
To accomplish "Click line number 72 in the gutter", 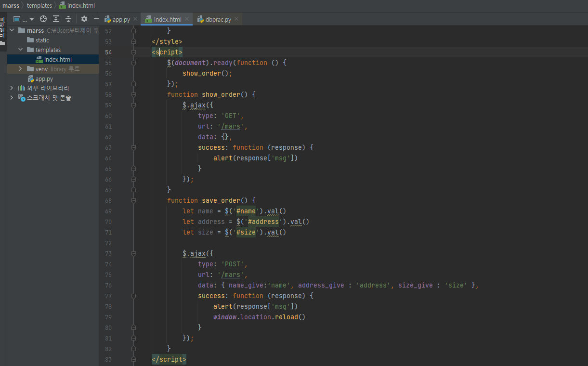I will coord(108,243).
